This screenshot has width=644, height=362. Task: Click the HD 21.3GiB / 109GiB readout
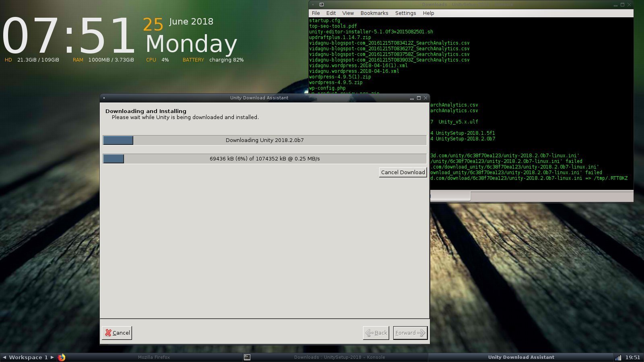pos(32,60)
